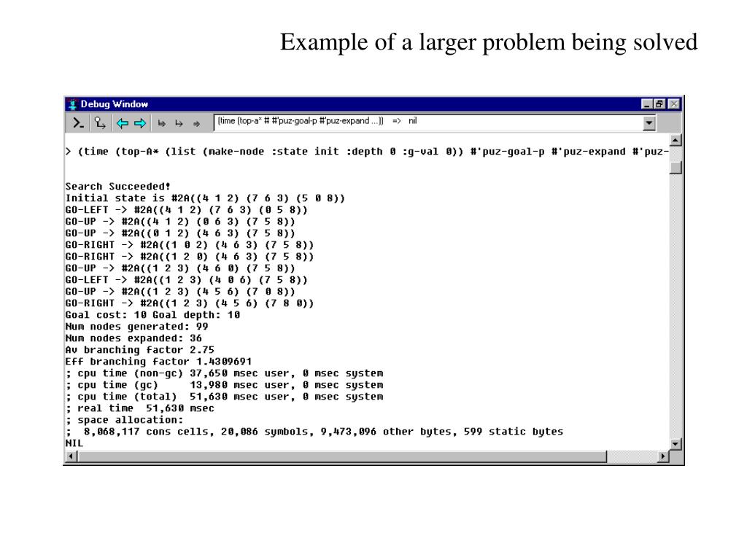747x560 pixels.
Task: Click the Debug Window title bar icon
Action: tap(72, 104)
